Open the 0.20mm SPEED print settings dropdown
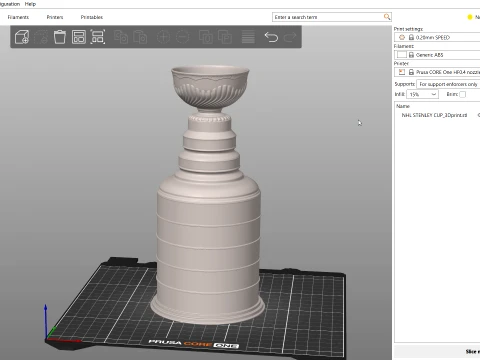 click(437, 37)
